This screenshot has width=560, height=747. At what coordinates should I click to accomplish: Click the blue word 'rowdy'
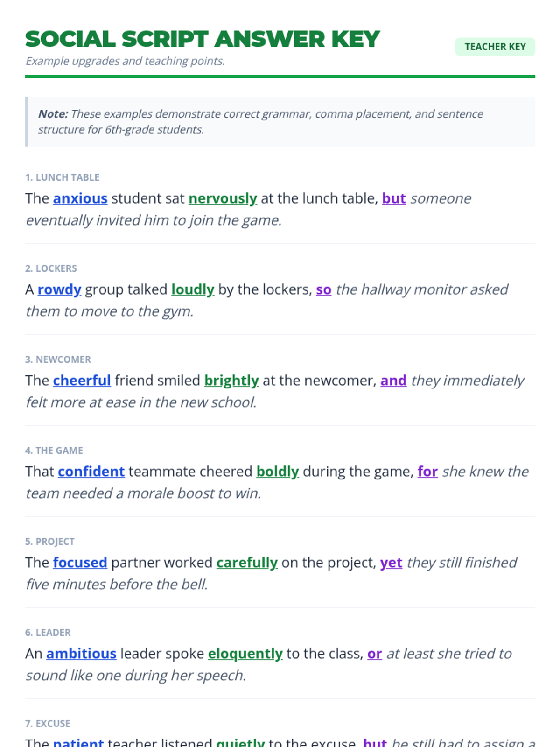pyautogui.click(x=59, y=289)
